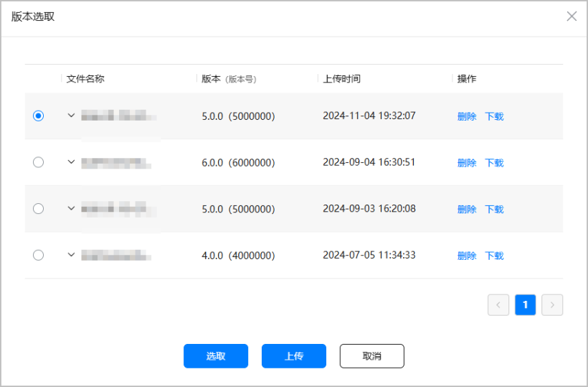Click 下载 for the 2024-11-04 19:32:07 row
This screenshot has width=588, height=387.
[494, 116]
